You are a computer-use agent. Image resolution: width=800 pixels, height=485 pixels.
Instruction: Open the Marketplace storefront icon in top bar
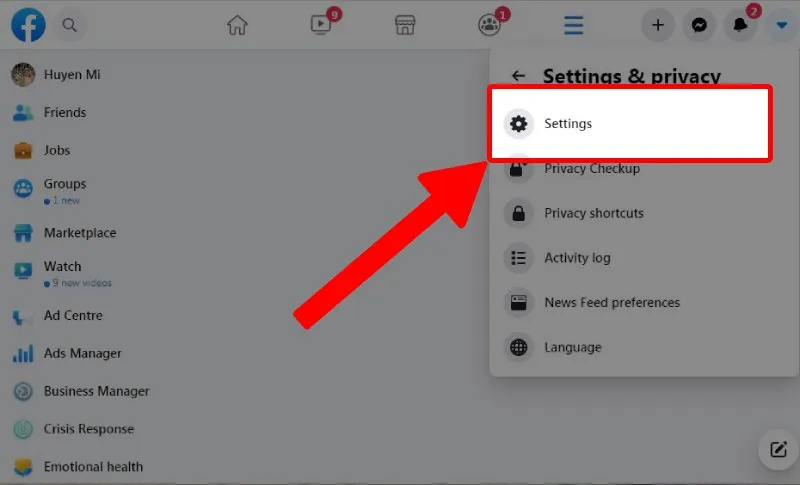tap(404, 25)
